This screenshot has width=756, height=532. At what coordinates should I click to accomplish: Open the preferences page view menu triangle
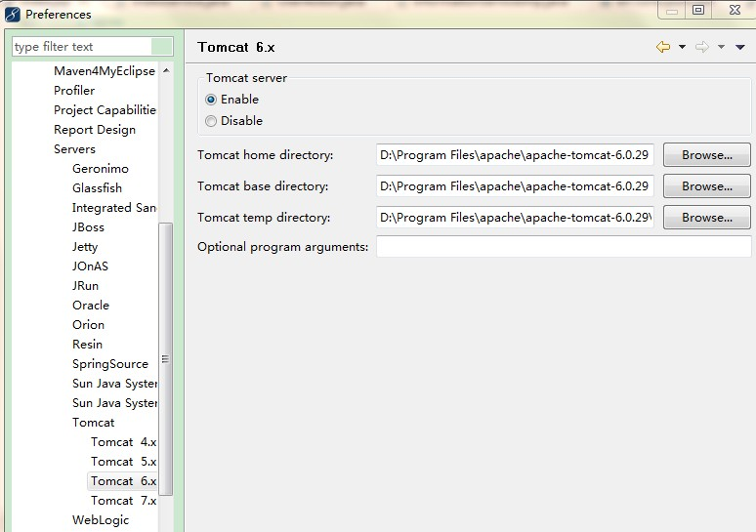740,47
